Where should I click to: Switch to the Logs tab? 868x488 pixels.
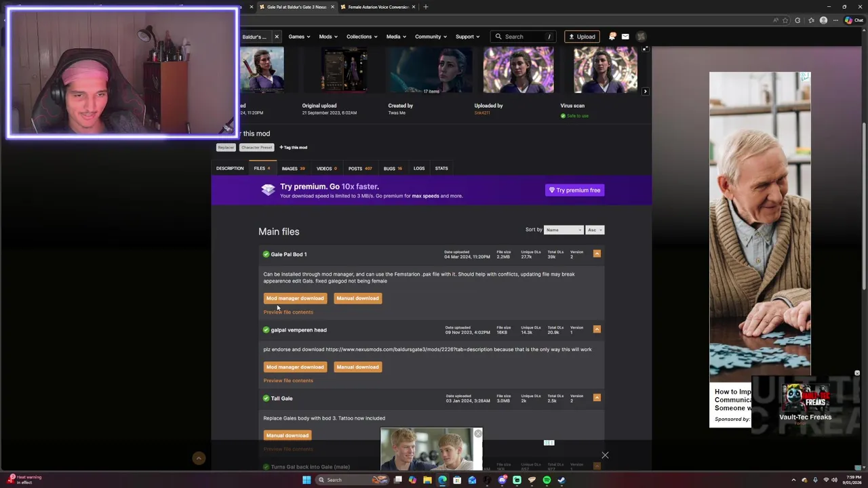(419, 168)
